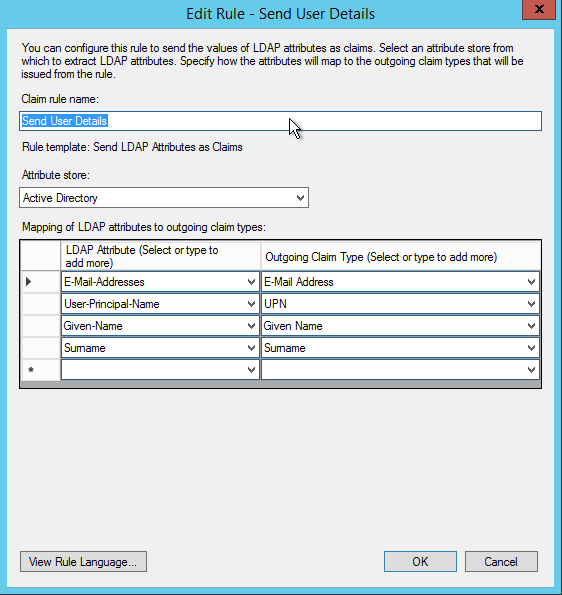Expand the Surname outgoing claim type dropdown
Screen dimensions: 562x595
pos(531,348)
